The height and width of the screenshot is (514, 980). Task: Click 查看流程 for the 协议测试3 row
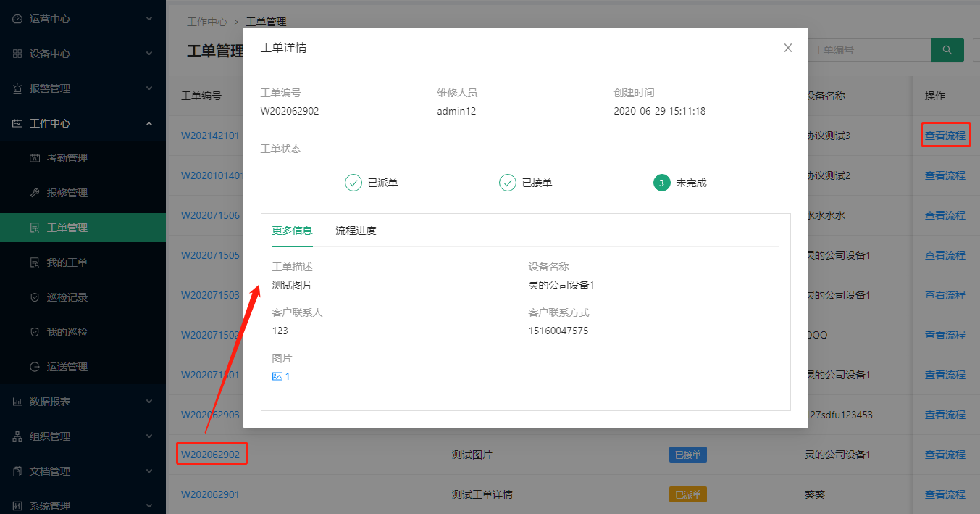(945, 136)
